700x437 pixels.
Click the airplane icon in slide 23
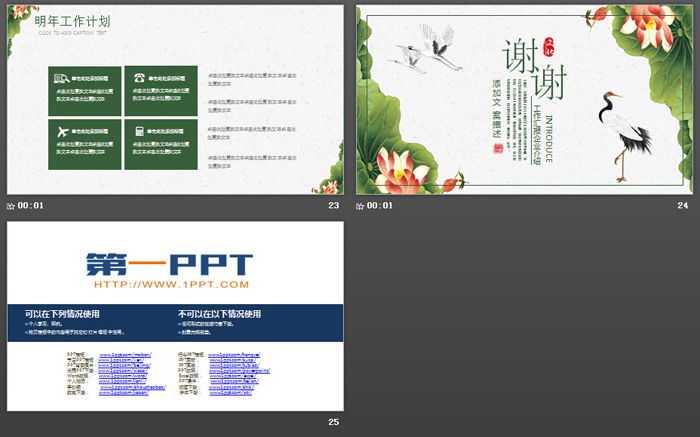pyautogui.click(x=63, y=132)
